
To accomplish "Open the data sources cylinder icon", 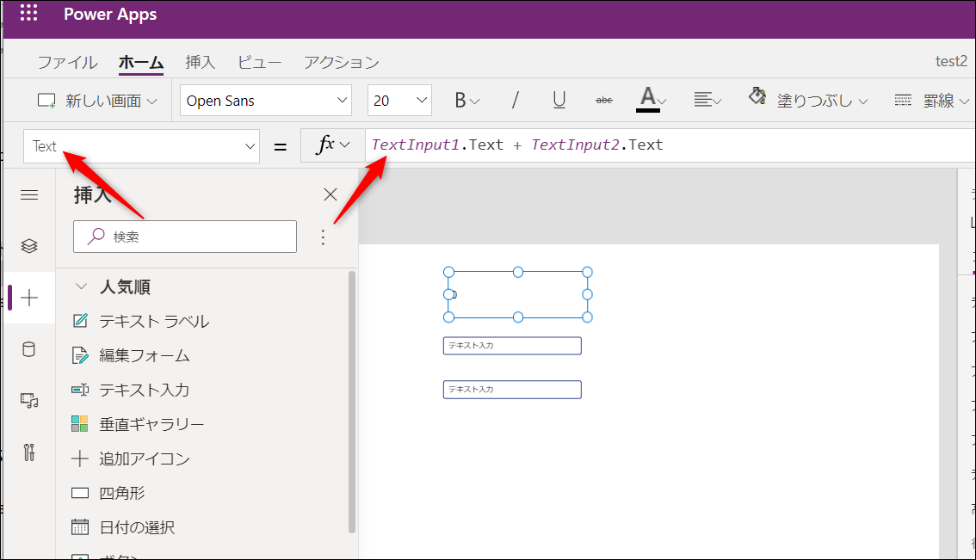I will tap(29, 350).
